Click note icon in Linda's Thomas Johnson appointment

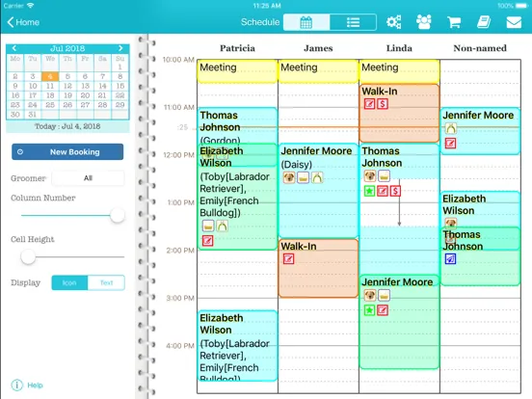[383, 191]
